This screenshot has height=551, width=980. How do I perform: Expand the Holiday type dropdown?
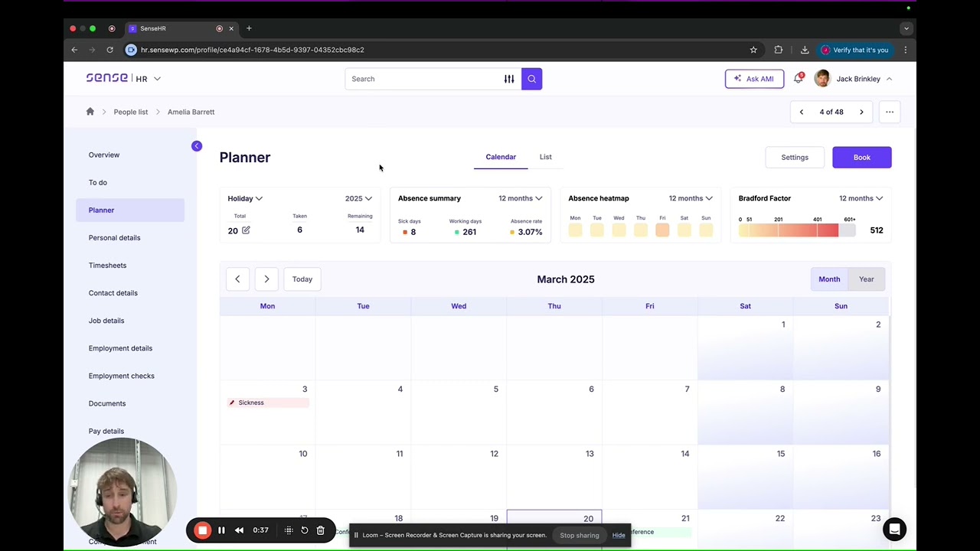[x=245, y=198]
